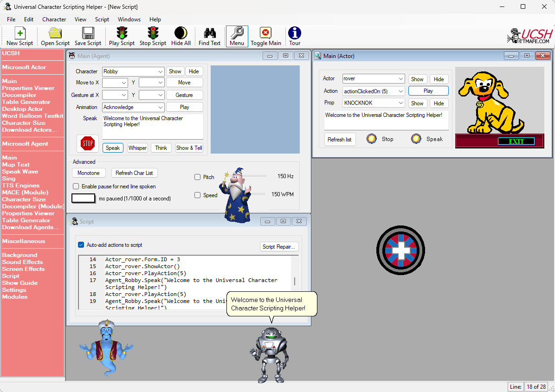The width and height of the screenshot is (555, 392).
Task: Open the Script menu
Action: [x=102, y=19]
